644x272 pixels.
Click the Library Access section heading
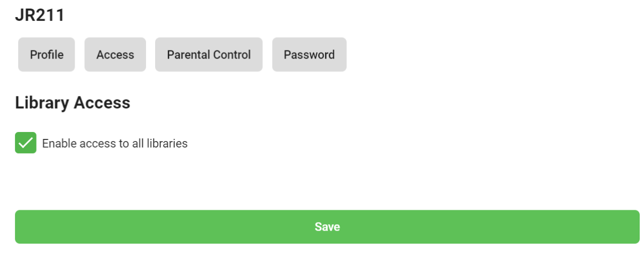point(72,102)
